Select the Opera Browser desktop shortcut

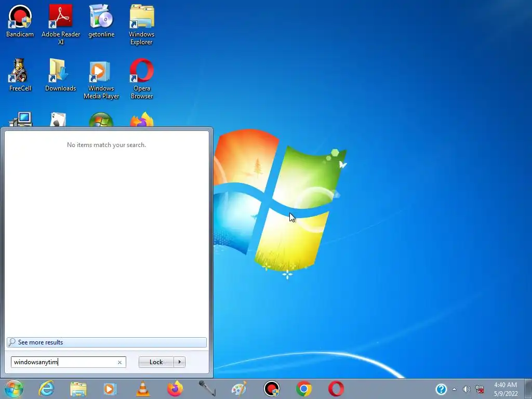coord(141,79)
